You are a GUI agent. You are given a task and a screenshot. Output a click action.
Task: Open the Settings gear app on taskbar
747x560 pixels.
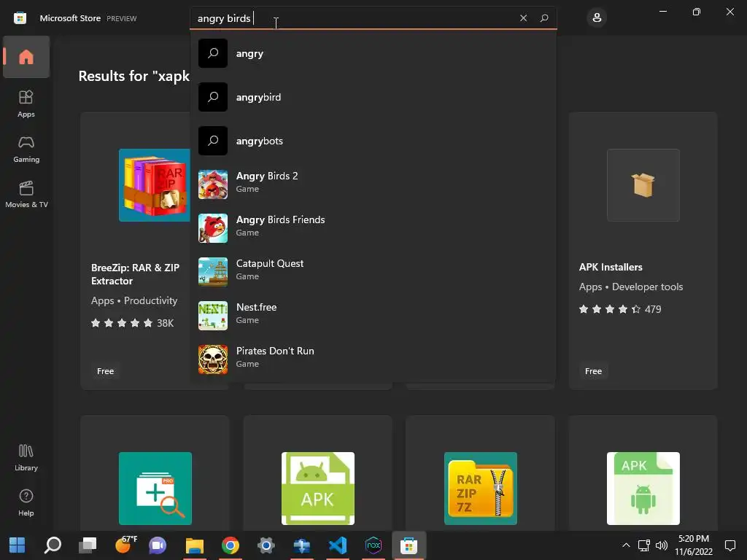point(266,545)
